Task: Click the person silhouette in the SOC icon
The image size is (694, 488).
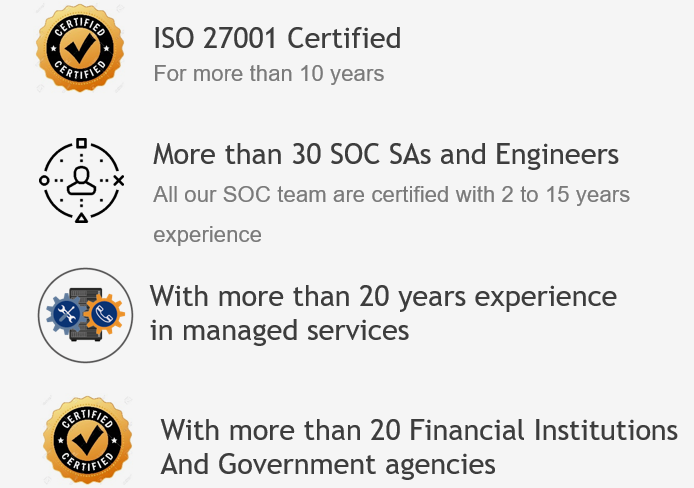Action: coord(81,181)
